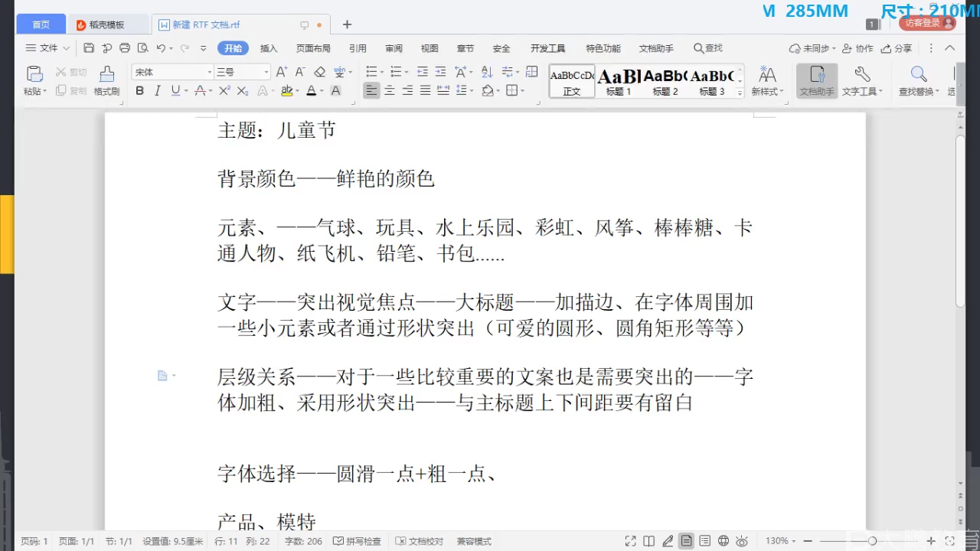980x551 pixels.
Task: Click the Redo arrow icon
Action: coord(185,48)
